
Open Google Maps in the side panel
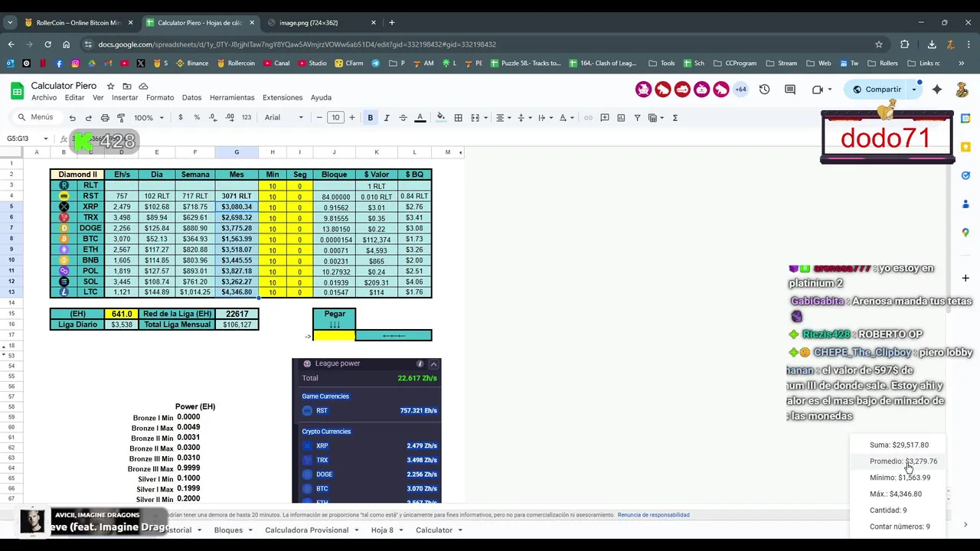pos(965,233)
